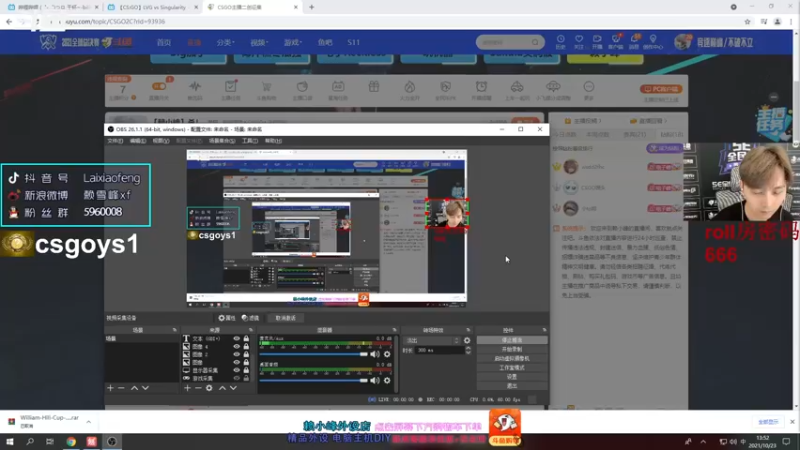Toggle visibility of the 文本 (GDI+) source
This screenshot has height=450, width=800.
(x=236, y=338)
